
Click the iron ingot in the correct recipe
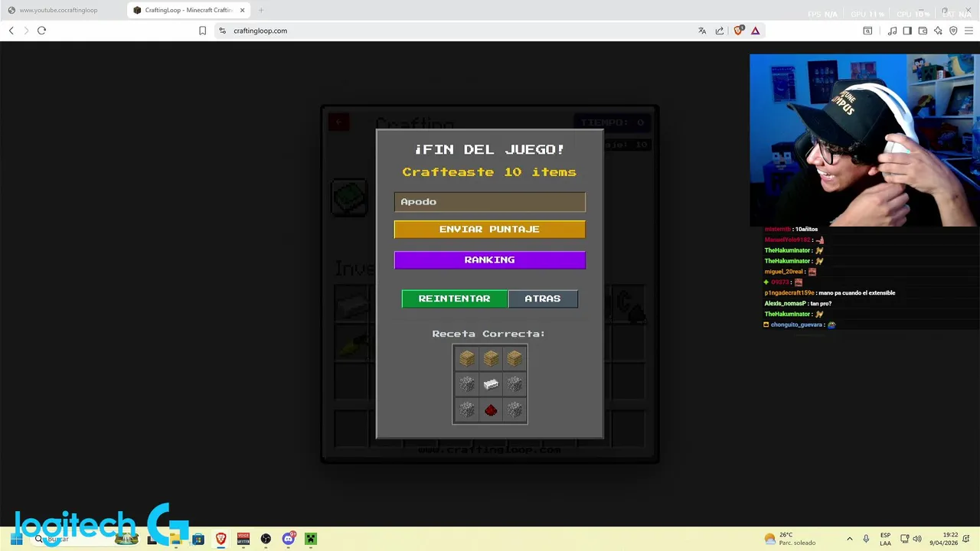click(x=491, y=384)
